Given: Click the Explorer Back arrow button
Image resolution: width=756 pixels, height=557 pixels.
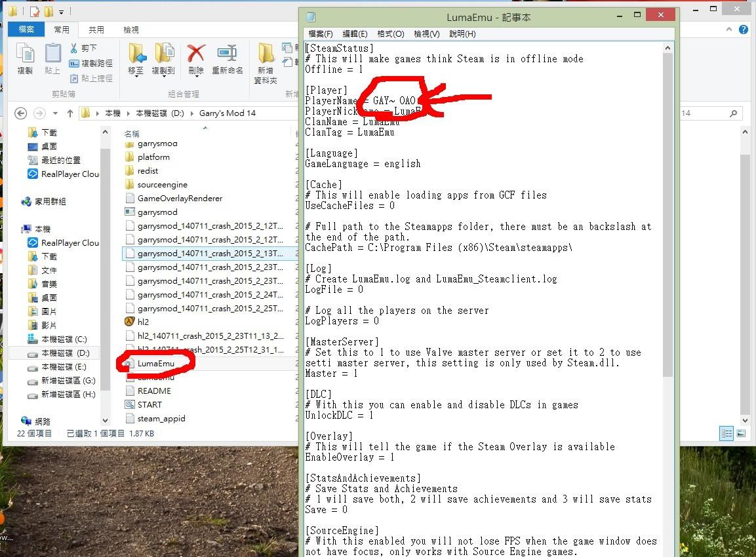Looking at the screenshot, I should coord(20,113).
